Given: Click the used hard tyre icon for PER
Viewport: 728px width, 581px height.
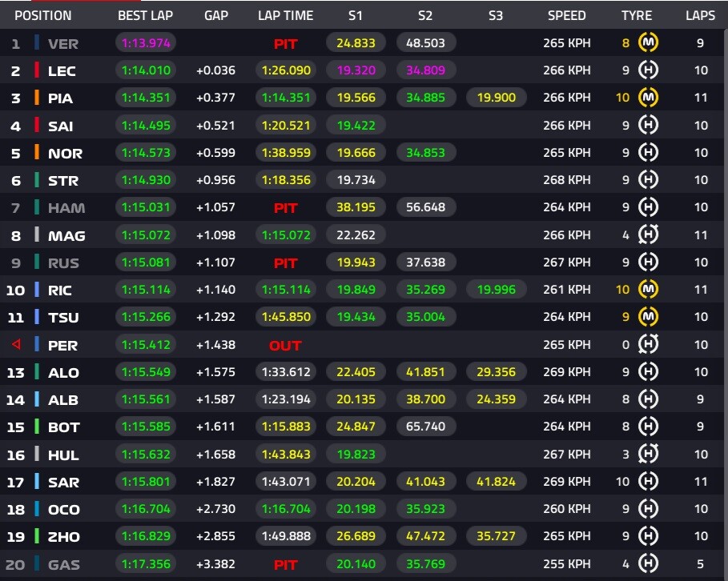Looking at the screenshot, I should (x=648, y=344).
